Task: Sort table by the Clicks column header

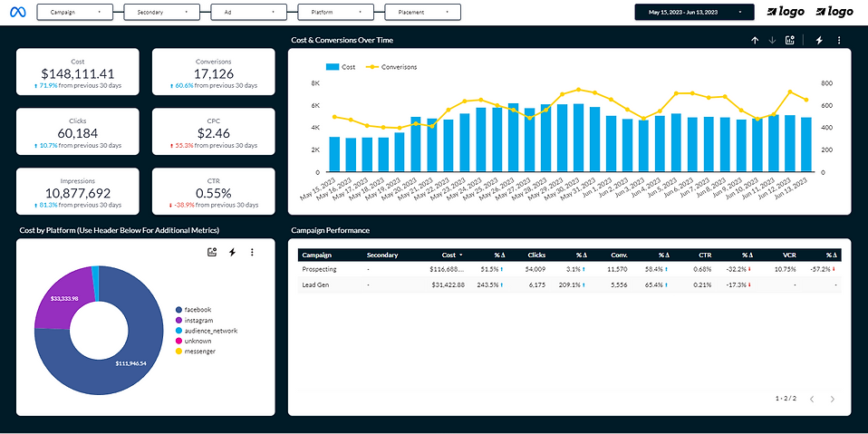Action: [536, 256]
